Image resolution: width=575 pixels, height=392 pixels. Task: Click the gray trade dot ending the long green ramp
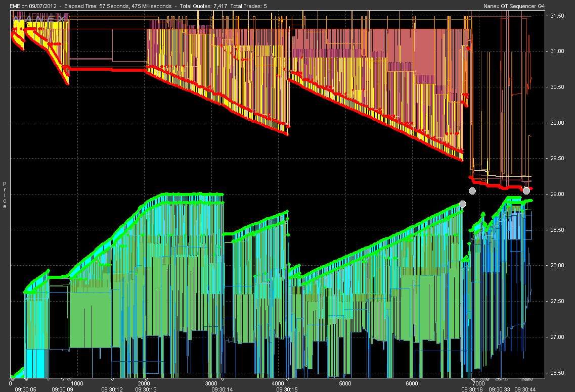(463, 204)
